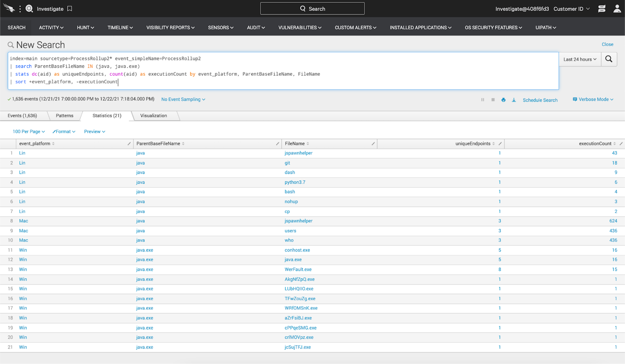This screenshot has width=625, height=364.
Task: Expand No Event Sampling menu
Action: coord(183,99)
